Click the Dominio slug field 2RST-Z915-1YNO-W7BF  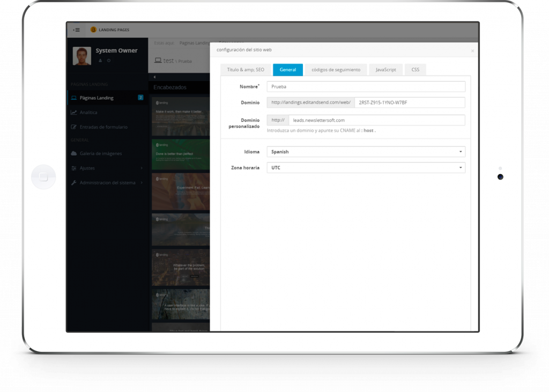(x=410, y=102)
